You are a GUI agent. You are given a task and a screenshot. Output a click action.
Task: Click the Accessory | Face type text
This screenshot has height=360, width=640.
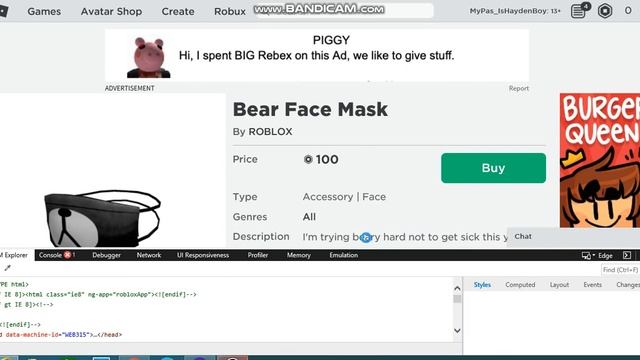(x=344, y=197)
